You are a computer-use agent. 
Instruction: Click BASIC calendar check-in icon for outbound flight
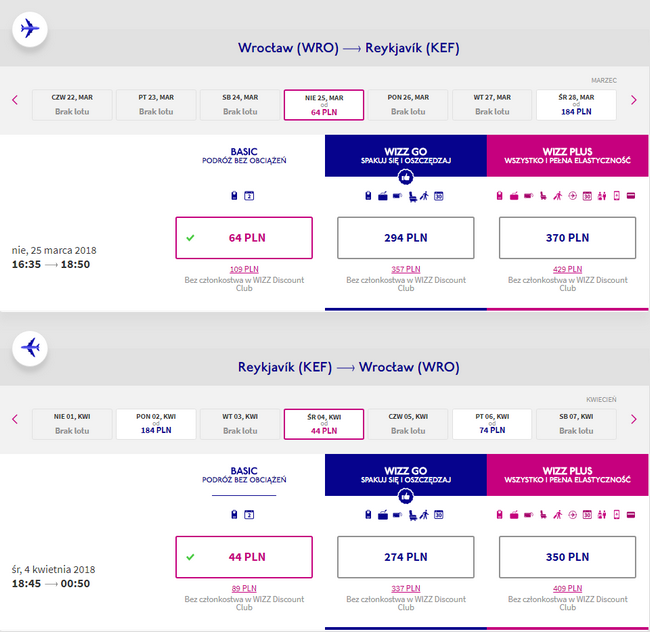249,196
